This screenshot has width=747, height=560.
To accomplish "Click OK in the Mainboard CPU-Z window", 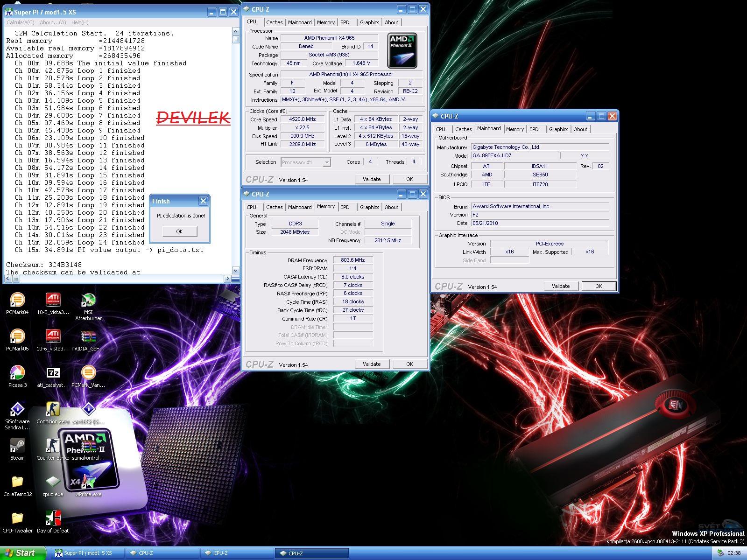I will (599, 286).
